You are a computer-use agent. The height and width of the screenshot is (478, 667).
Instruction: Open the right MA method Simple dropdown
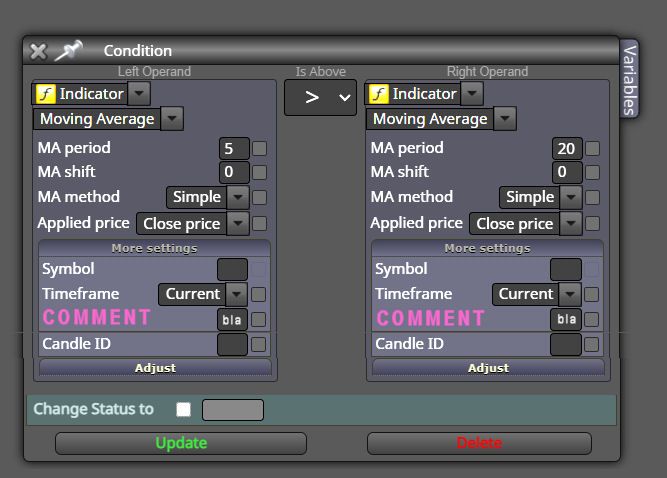click(x=541, y=197)
